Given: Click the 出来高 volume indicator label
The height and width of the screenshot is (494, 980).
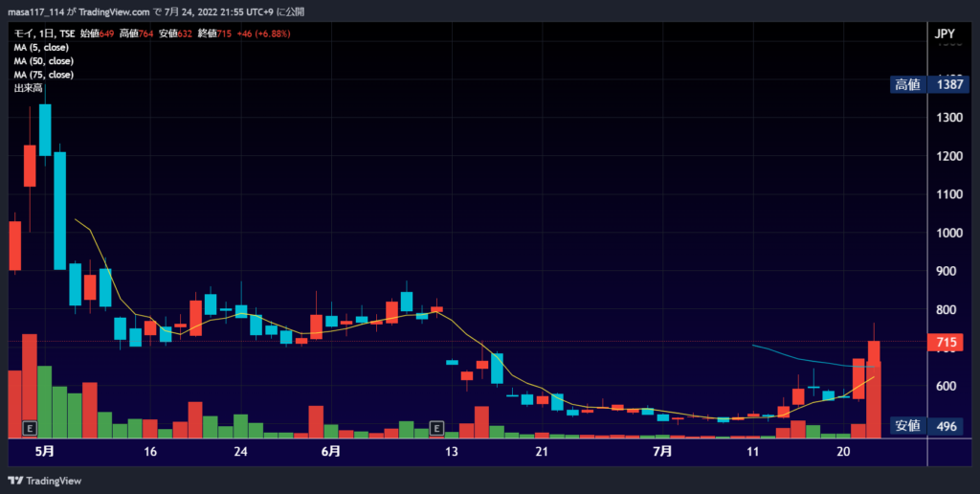Looking at the screenshot, I should pos(28,88).
